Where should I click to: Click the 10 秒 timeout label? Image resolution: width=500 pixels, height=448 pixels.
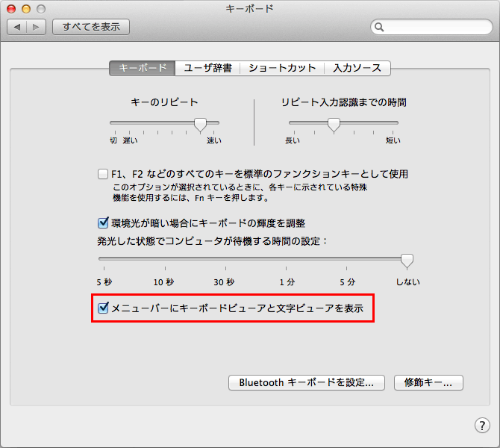click(163, 282)
